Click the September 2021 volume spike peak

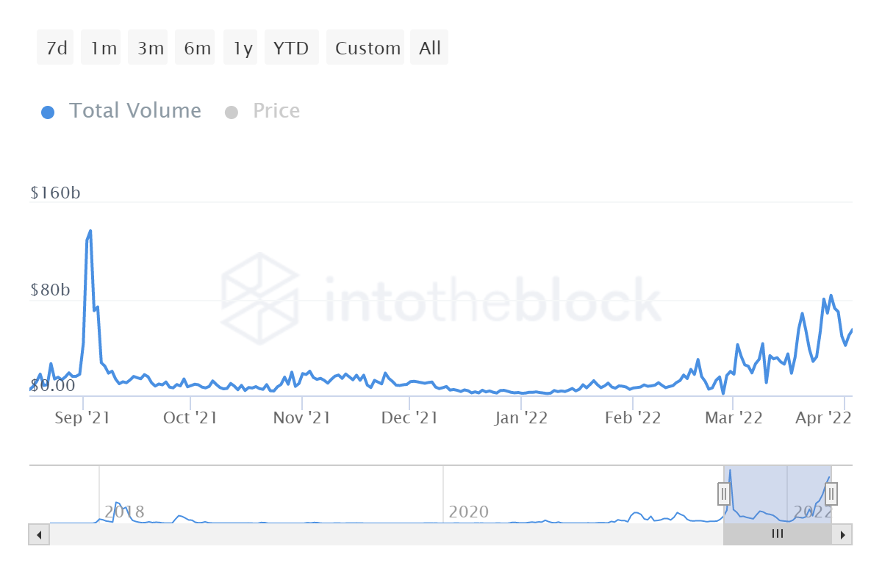click(90, 232)
